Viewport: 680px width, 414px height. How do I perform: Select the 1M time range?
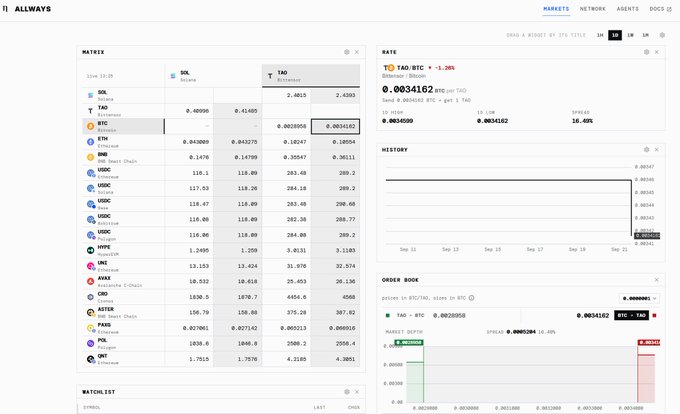(645, 35)
